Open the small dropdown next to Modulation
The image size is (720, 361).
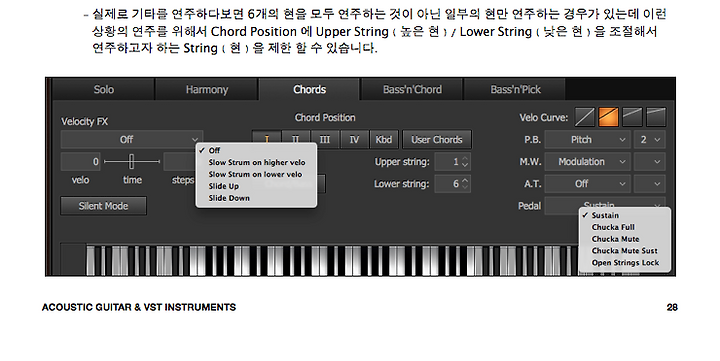[x=649, y=162]
